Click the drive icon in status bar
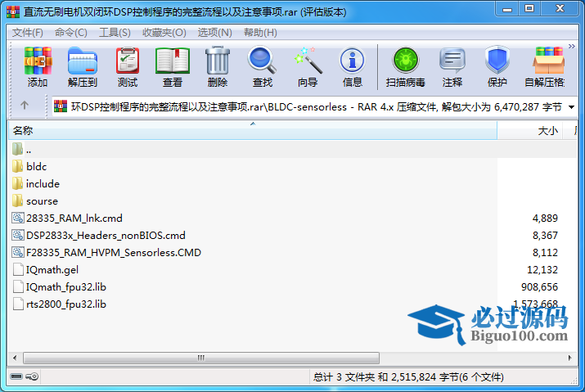 click(x=16, y=376)
